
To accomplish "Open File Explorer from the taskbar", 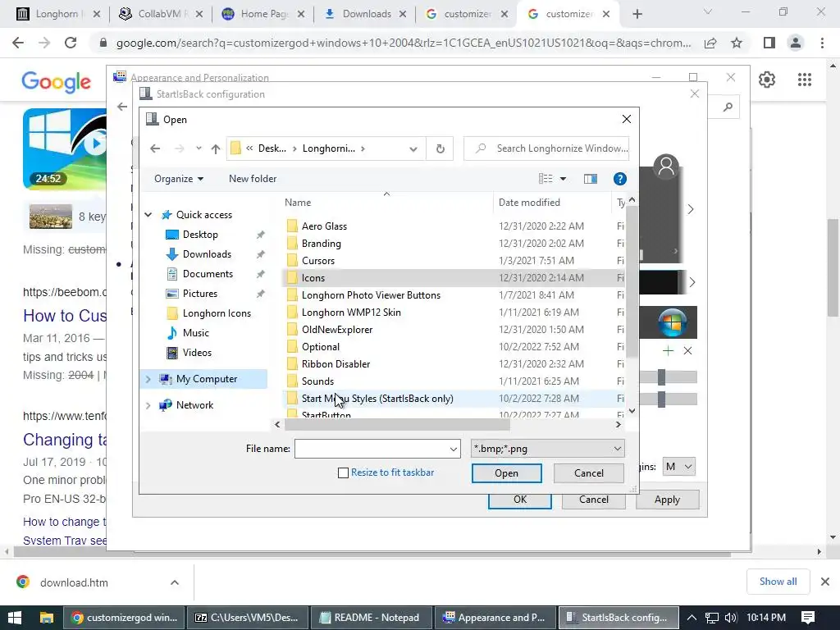I will tap(46, 618).
